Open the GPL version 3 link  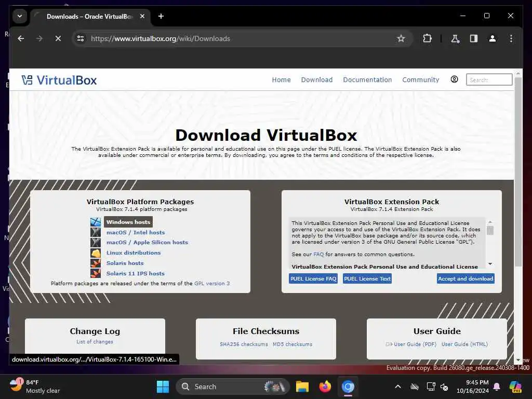point(212,283)
